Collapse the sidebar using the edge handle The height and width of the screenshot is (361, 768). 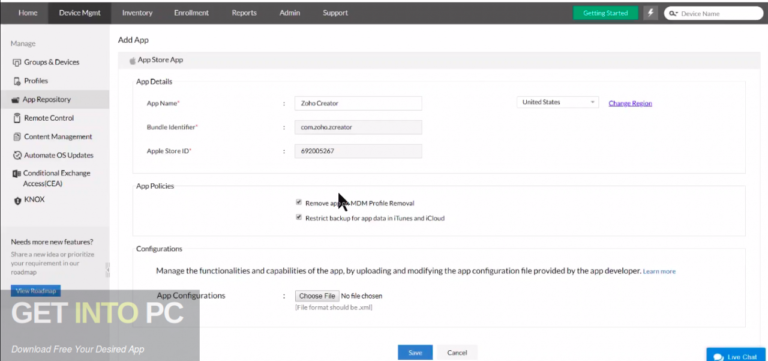[107, 269]
